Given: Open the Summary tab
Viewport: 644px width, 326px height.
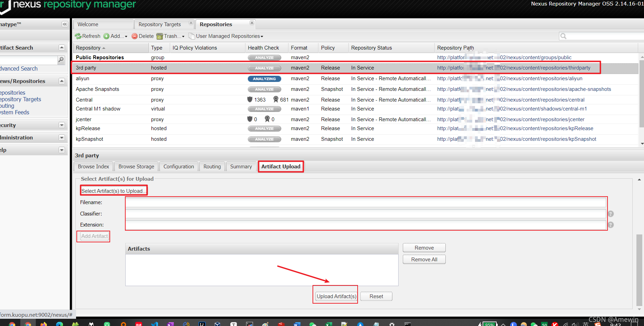Looking at the screenshot, I should tap(241, 167).
